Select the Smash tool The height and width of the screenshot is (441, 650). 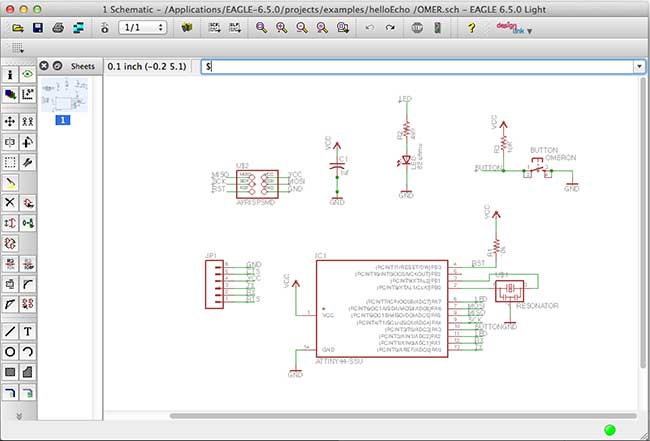click(10, 284)
